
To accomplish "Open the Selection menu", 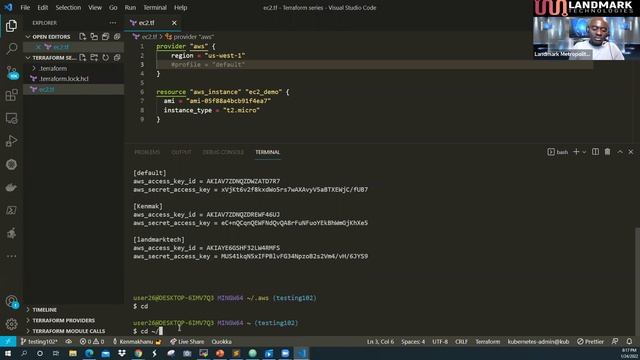I will click(x=68, y=7).
